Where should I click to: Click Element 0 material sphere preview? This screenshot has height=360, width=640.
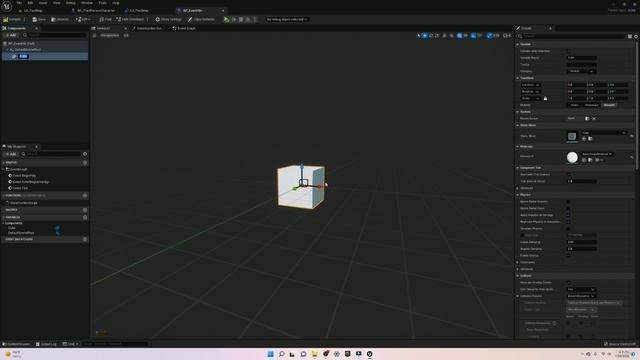point(572,157)
